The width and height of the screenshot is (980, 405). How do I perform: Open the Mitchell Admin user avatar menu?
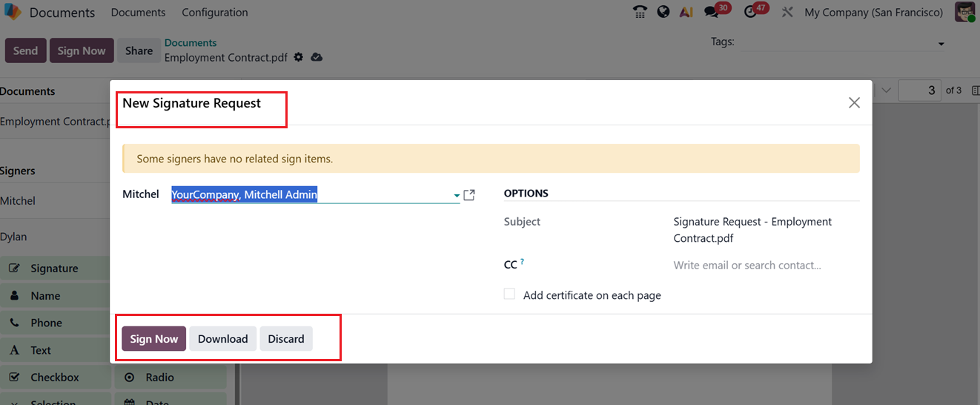tap(964, 12)
